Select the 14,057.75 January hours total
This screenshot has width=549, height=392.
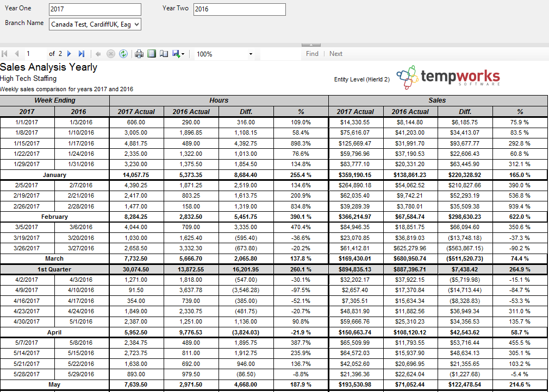(136, 175)
